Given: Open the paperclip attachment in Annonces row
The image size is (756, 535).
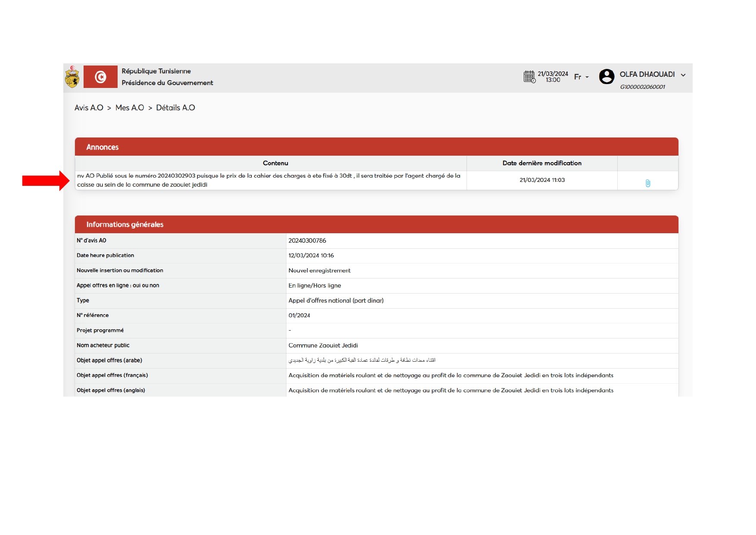Looking at the screenshot, I should click(647, 183).
